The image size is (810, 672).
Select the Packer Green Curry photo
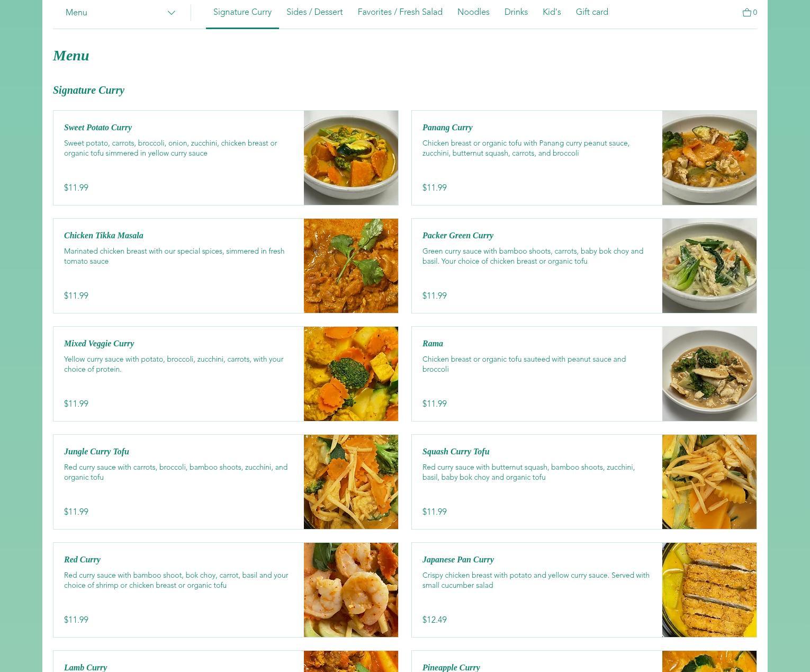[x=709, y=266]
